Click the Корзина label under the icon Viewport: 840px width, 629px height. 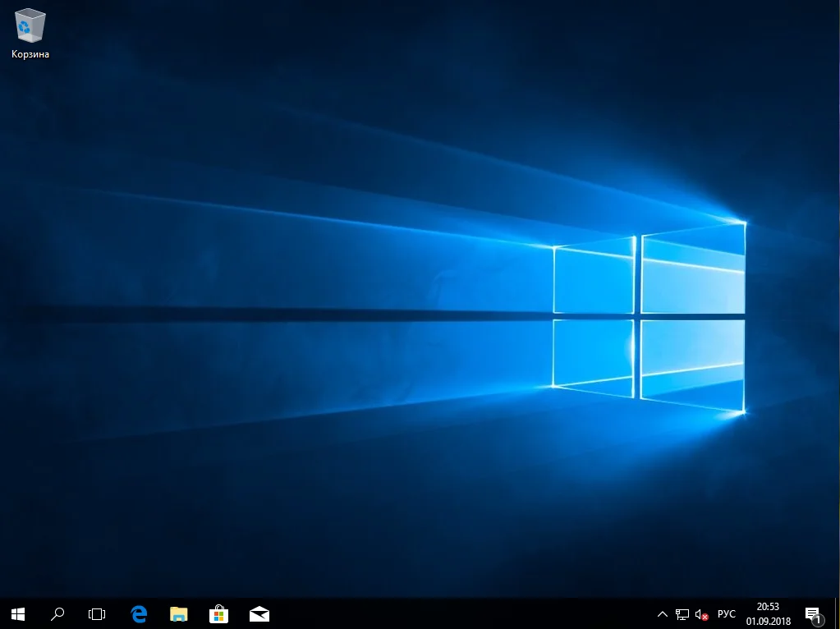(x=30, y=54)
